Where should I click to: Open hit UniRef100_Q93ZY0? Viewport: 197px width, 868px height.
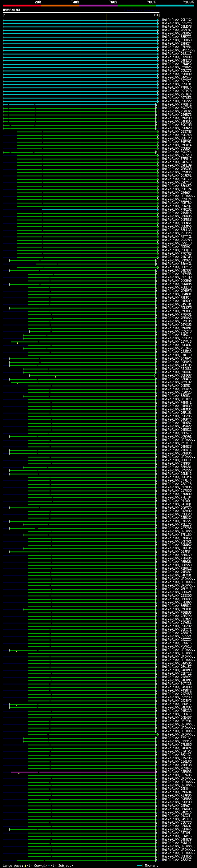[176, 23]
